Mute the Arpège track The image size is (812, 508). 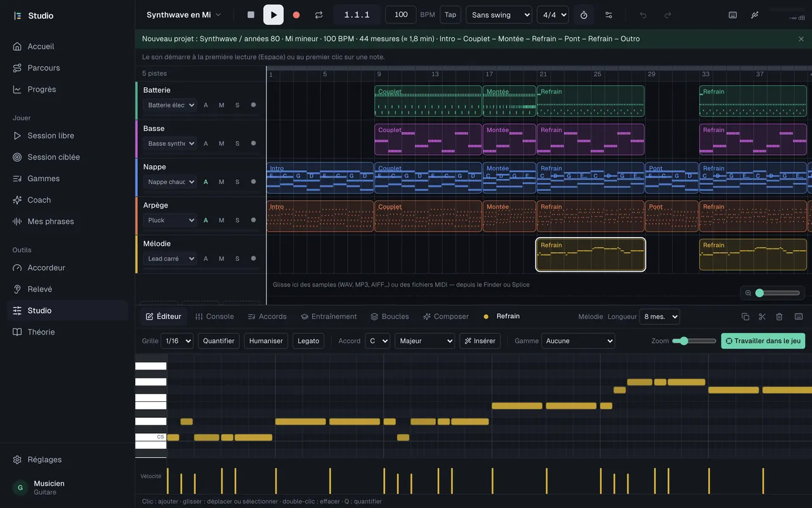pos(221,220)
